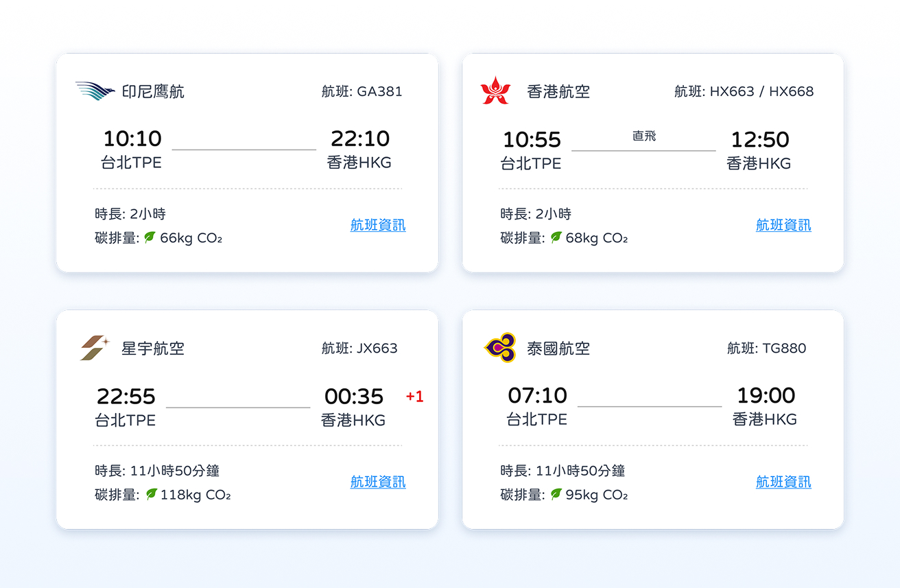Click the Starlux Airlines logo
This screenshot has width=900, height=588.
[x=95, y=348]
